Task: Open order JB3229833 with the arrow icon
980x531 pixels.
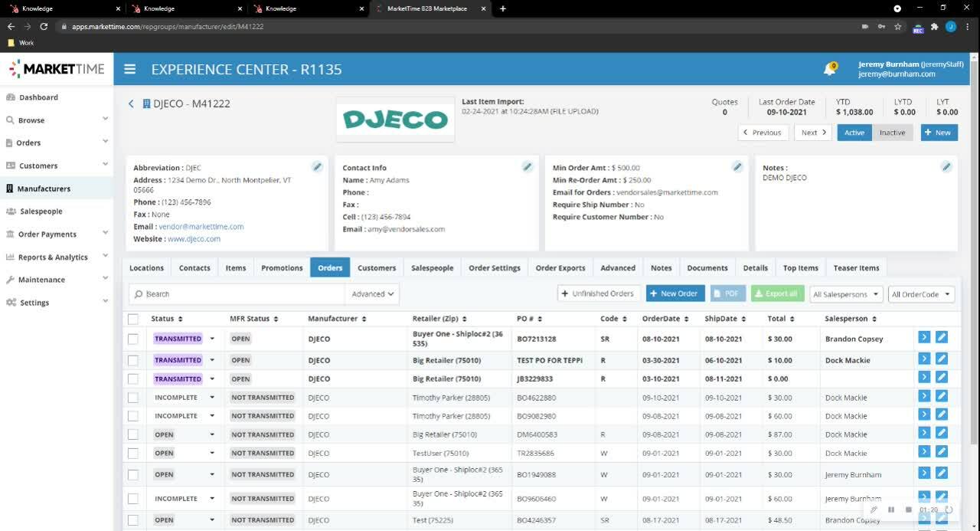Action: click(924, 377)
